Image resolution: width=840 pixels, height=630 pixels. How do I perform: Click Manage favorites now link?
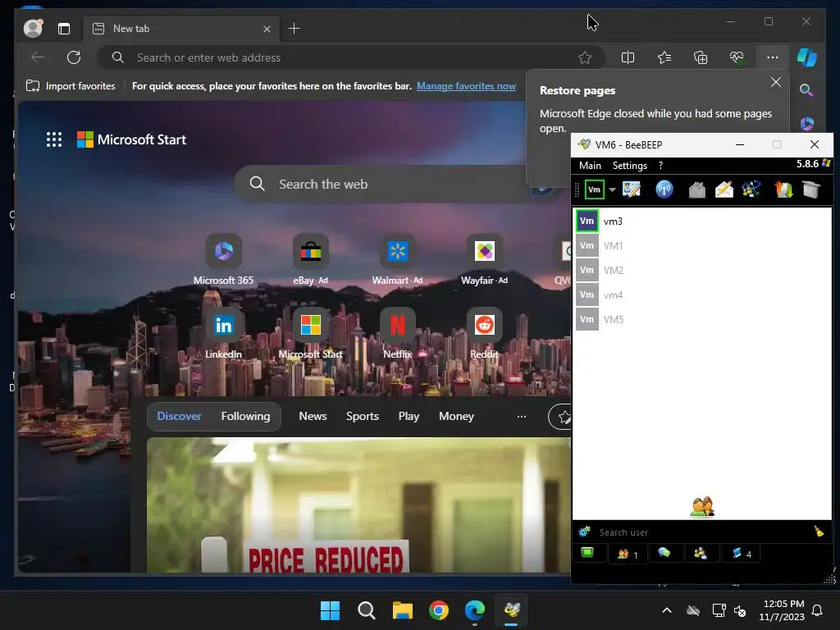coord(466,86)
